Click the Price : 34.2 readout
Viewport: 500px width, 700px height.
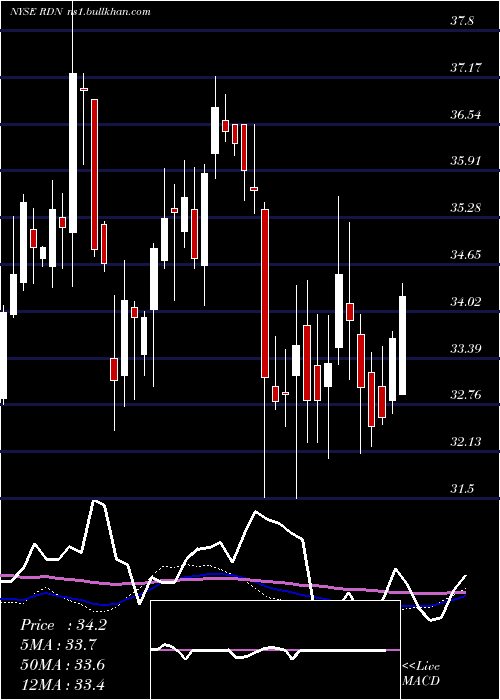(x=63, y=625)
